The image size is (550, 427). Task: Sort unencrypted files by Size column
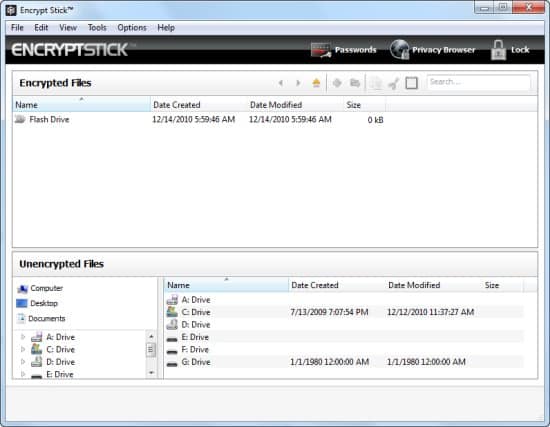502,285
